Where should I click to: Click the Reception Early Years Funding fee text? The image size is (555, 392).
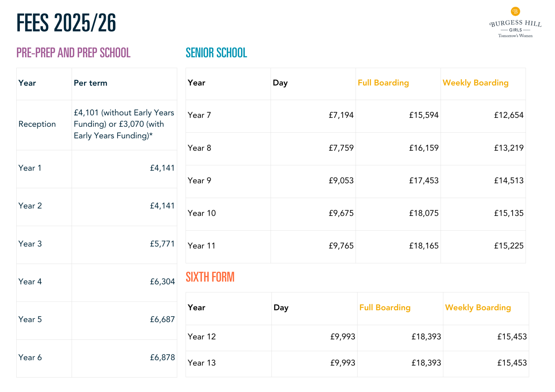[x=124, y=124]
